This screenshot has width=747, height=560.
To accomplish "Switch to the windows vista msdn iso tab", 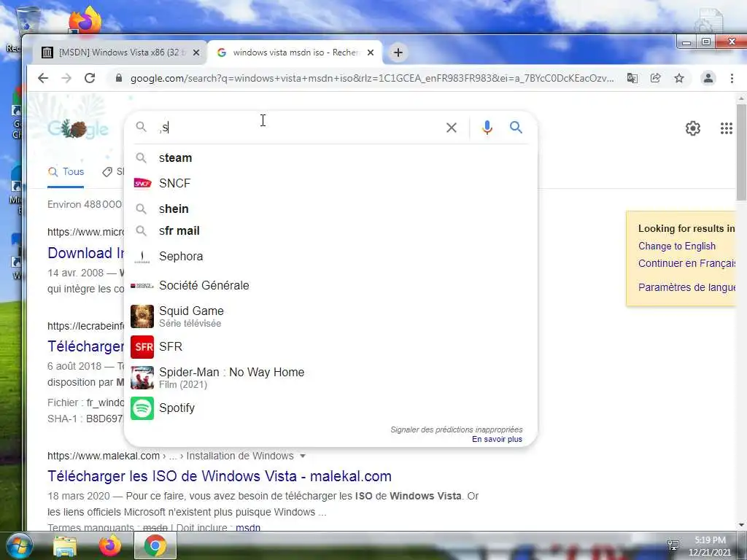I will click(295, 52).
